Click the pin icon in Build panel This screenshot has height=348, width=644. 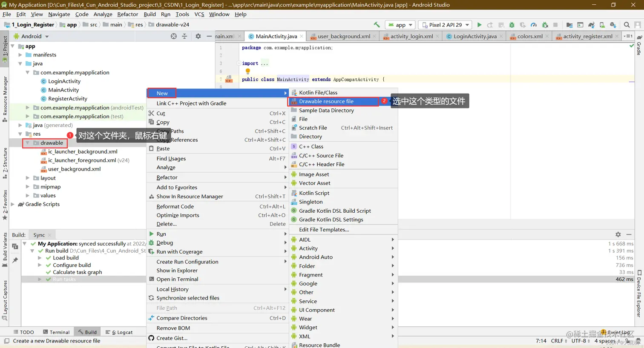point(15,260)
